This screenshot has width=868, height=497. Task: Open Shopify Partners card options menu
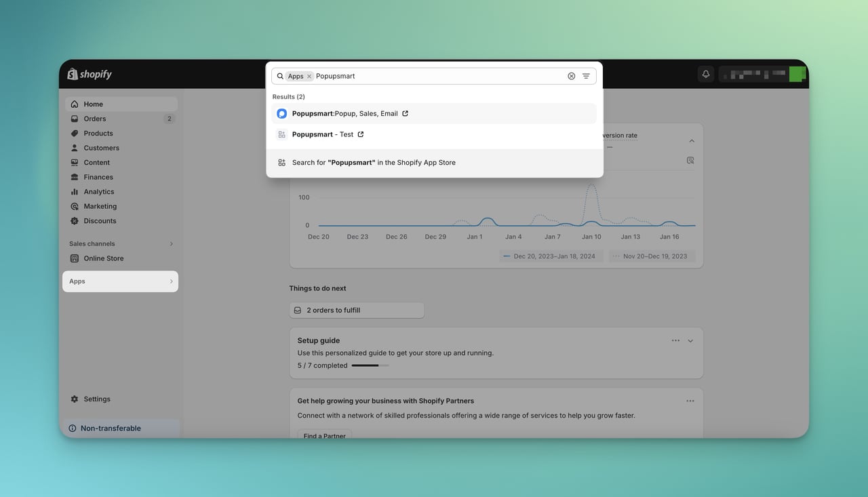(x=690, y=401)
